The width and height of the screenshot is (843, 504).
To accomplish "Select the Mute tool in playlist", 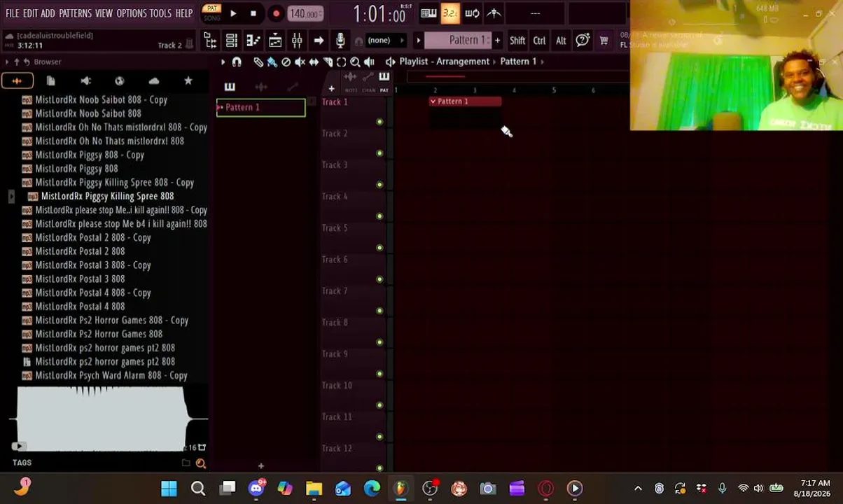I will [300, 62].
